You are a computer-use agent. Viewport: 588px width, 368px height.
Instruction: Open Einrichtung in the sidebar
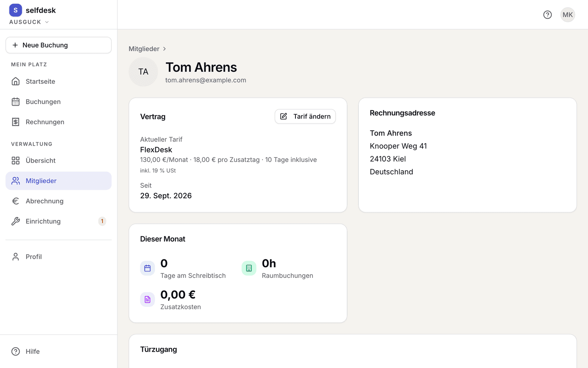[x=58, y=221]
